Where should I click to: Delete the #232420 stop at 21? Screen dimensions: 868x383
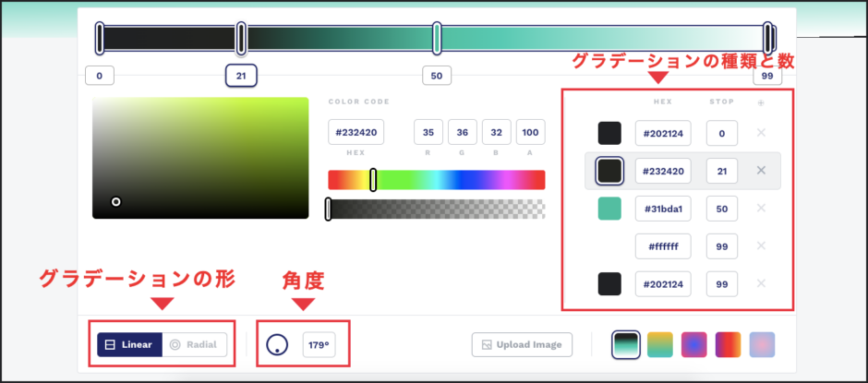[761, 171]
